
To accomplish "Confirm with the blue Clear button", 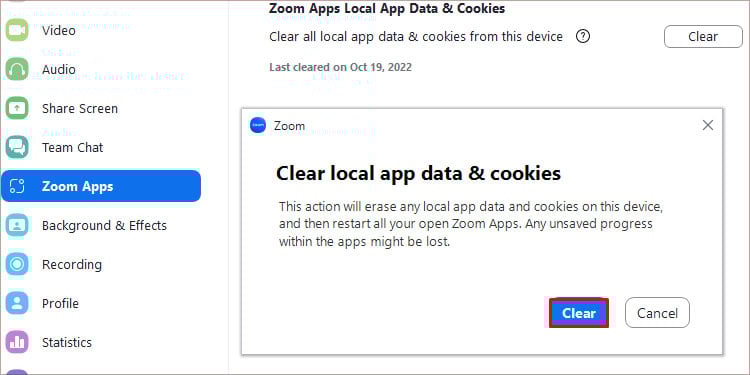I will [579, 313].
